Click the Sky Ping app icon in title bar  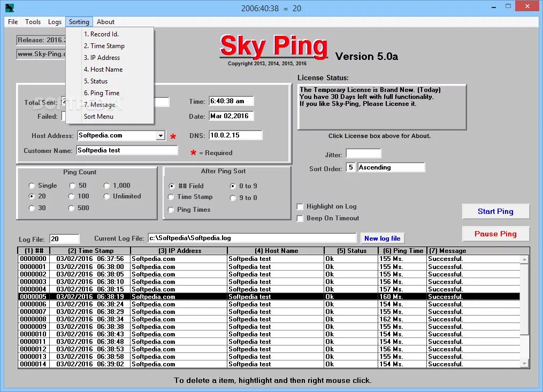pos(9,7)
